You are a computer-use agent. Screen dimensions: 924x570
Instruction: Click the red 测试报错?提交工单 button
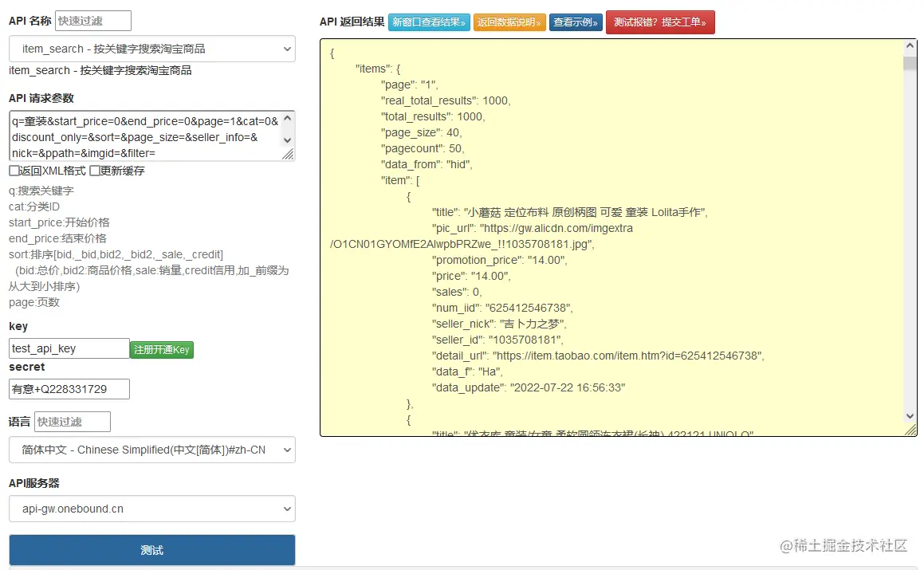(660, 22)
